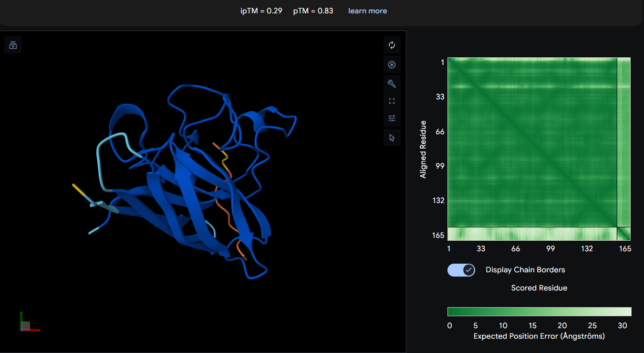Click the pTM = 0.83 score text

[x=313, y=11]
